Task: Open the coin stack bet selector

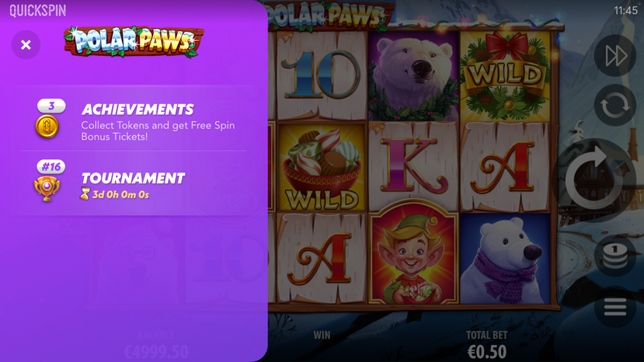Action: tap(614, 256)
